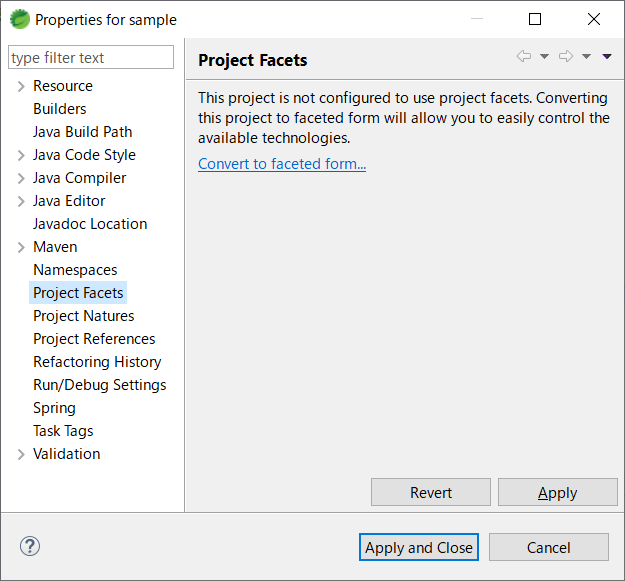The height and width of the screenshot is (581, 625).
Task: Click the Cancel button
Action: point(549,548)
